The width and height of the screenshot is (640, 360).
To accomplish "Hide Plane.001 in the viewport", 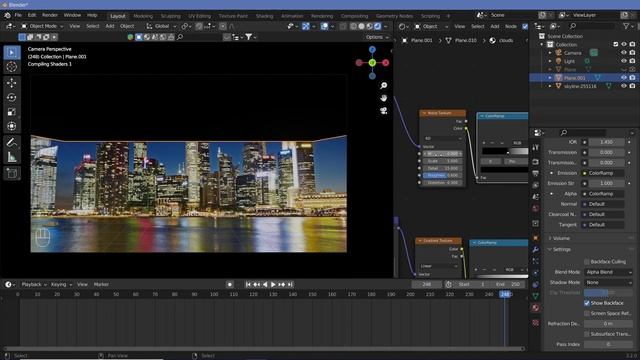I will coord(624,78).
